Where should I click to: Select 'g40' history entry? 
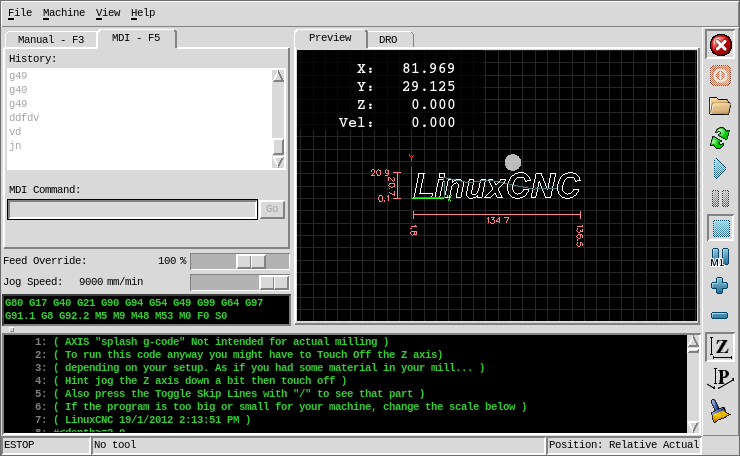18,90
